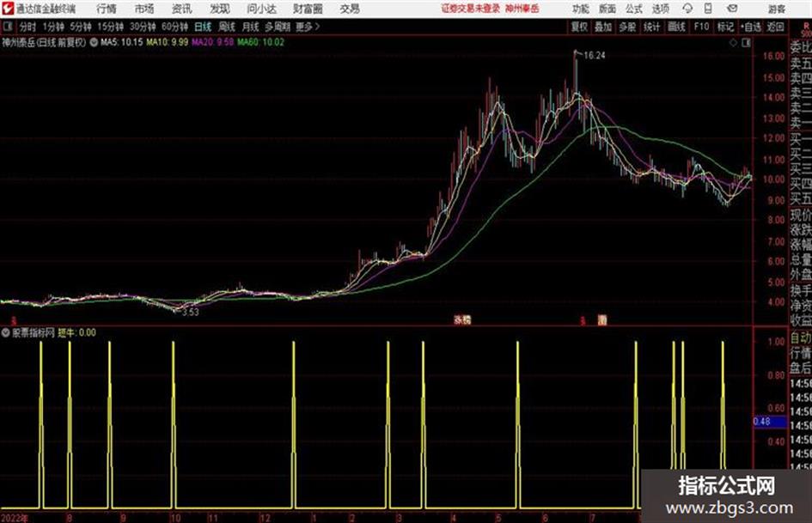
Task: Switch to the 分时 period tab
Action: tap(27, 27)
